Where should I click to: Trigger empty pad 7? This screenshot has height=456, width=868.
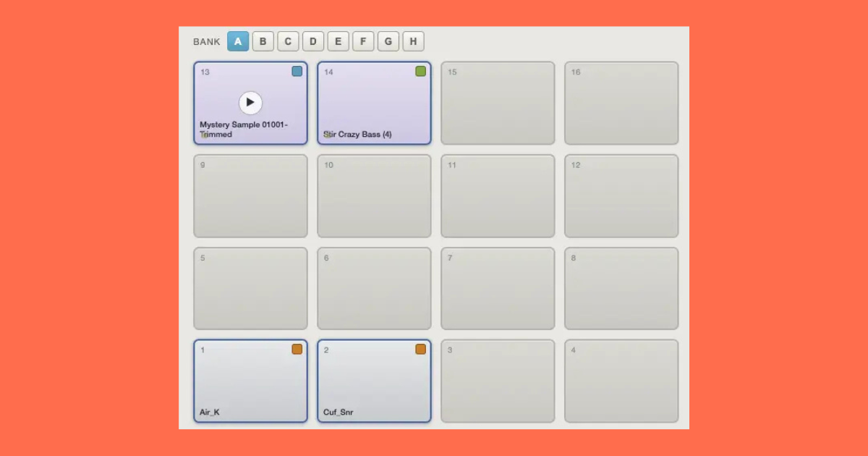(x=498, y=289)
